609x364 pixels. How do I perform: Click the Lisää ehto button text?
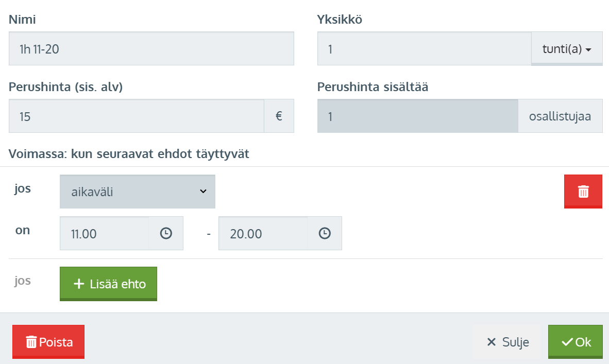coord(117,284)
